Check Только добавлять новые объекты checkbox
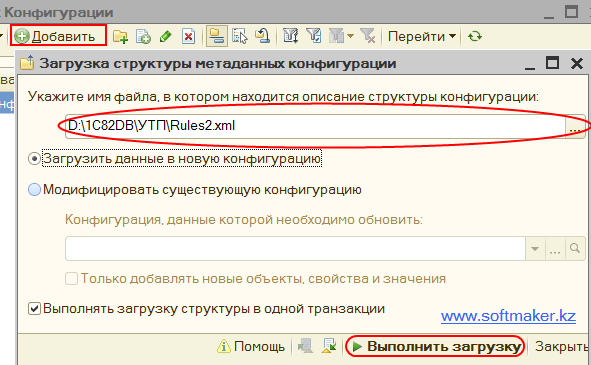591x365 pixels. pos(71,279)
